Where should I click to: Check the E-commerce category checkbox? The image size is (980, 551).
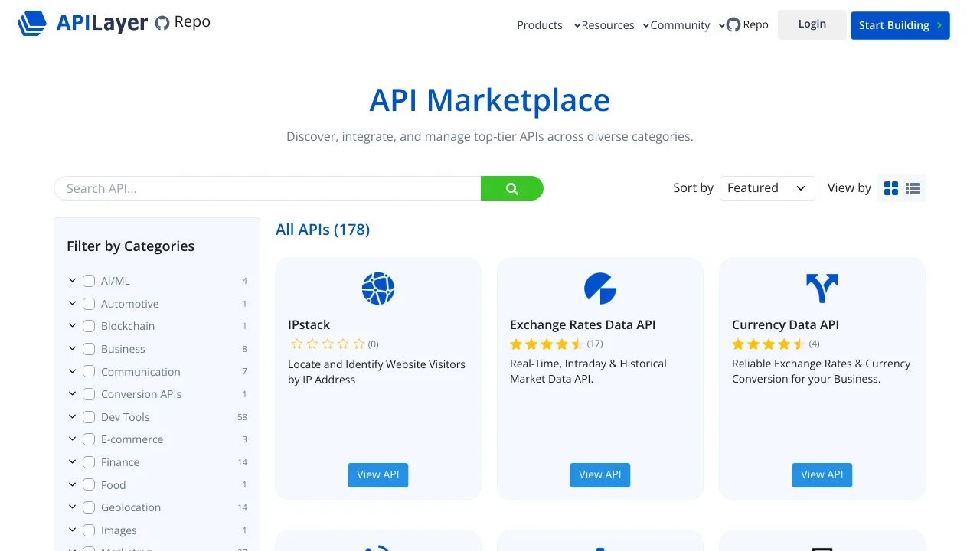coord(89,439)
